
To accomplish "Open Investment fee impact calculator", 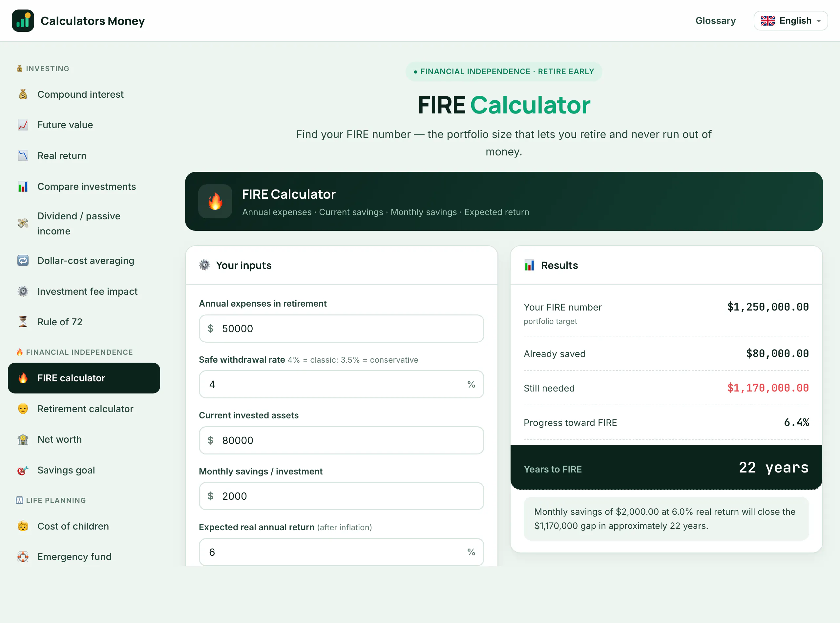I will pyautogui.click(x=84, y=291).
